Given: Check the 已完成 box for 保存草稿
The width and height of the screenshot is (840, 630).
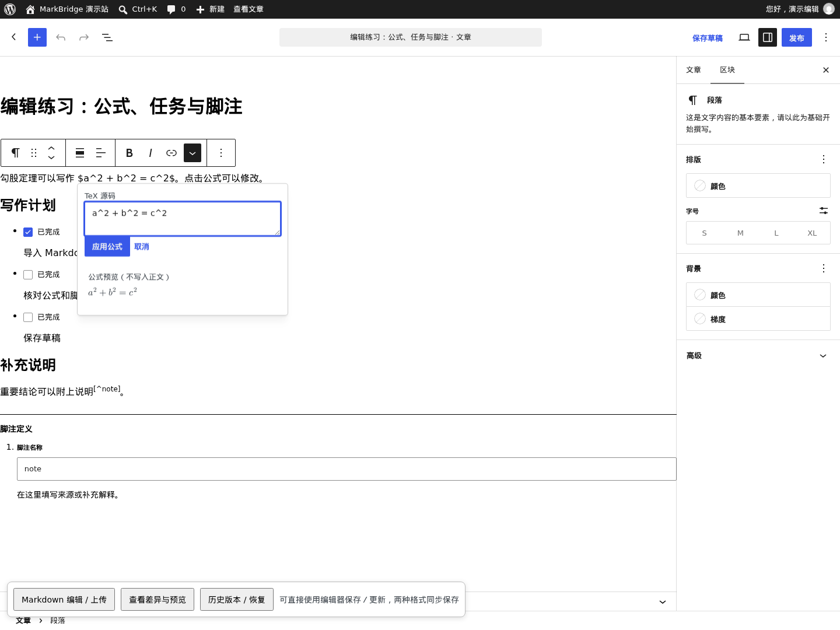Looking at the screenshot, I should tap(28, 317).
